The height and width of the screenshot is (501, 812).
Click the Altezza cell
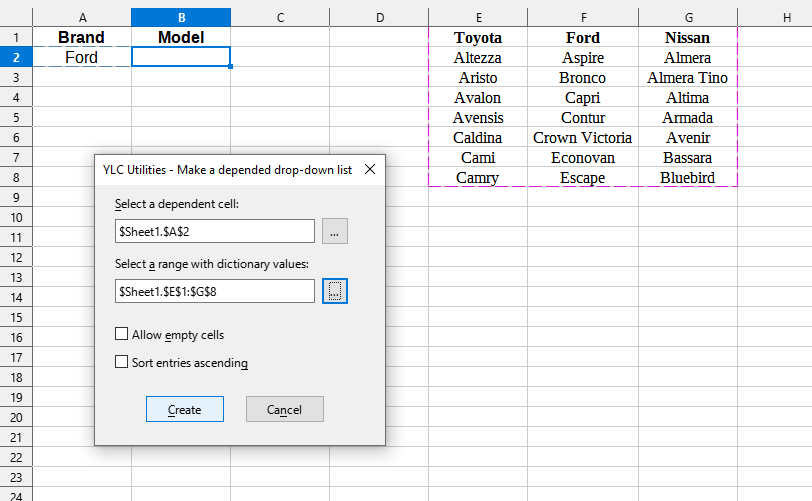[478, 58]
